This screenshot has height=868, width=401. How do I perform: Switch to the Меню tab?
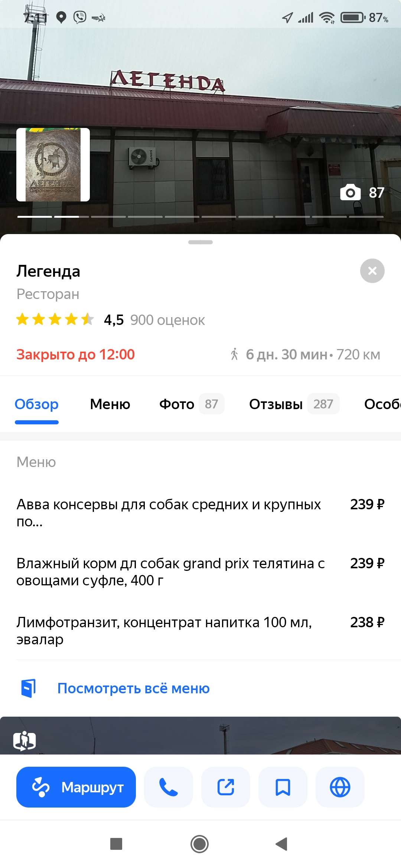click(x=110, y=404)
